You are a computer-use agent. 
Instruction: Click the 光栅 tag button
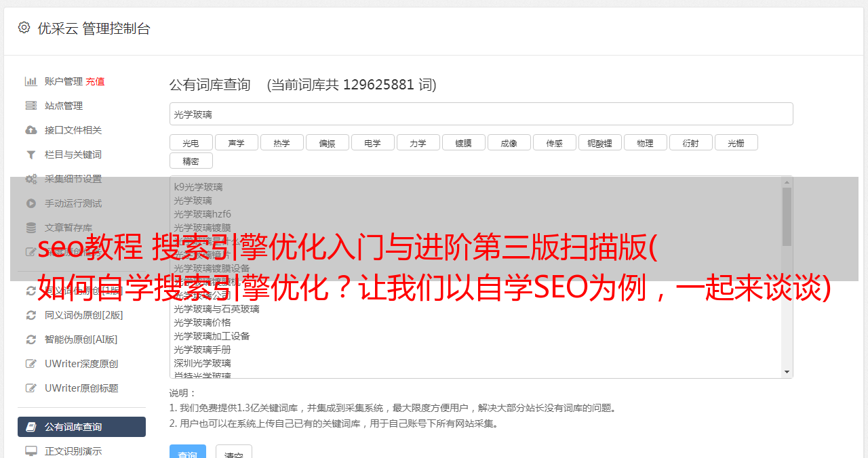point(736,142)
